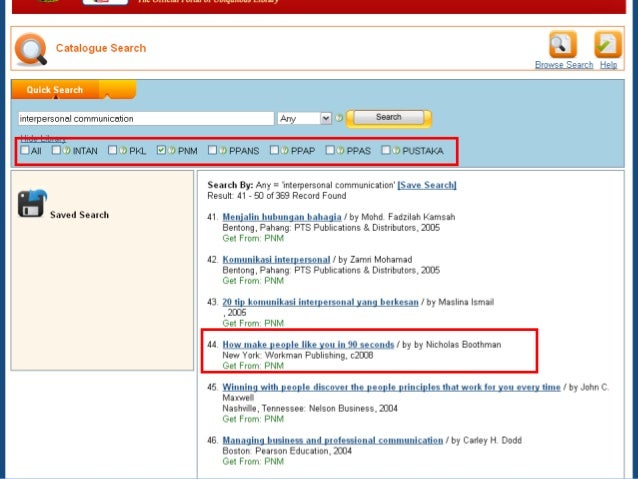638x479 pixels.
Task: Click the Hide Library link
Action: point(43,138)
